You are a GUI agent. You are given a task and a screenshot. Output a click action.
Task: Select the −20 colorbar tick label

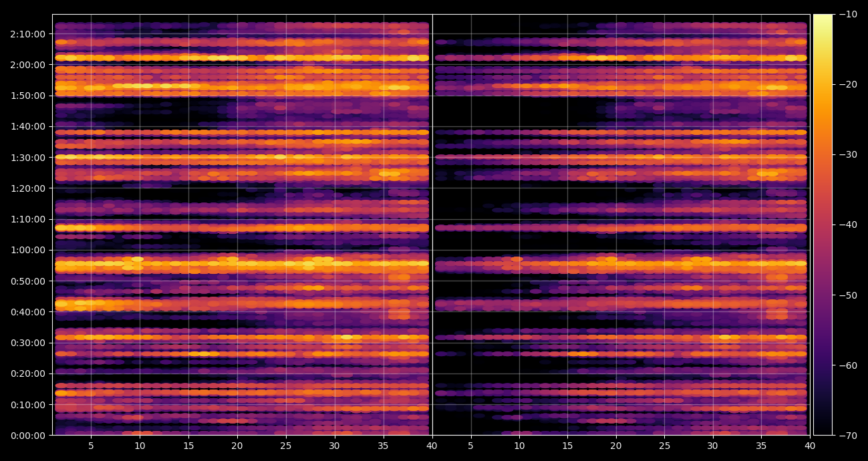click(847, 84)
